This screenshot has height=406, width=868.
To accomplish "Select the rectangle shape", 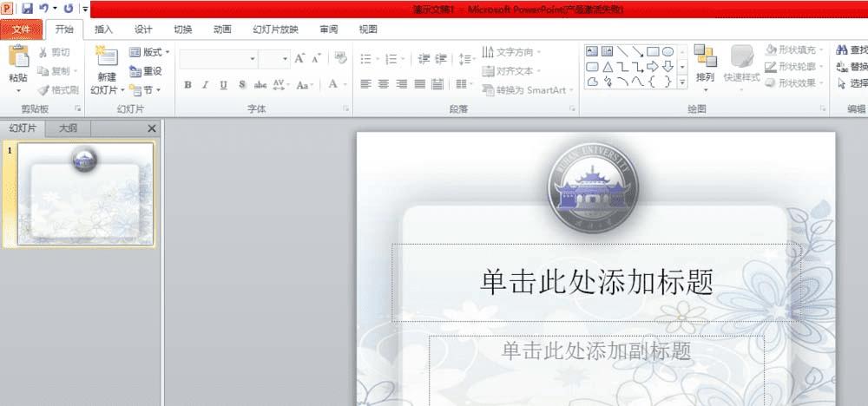I will pyautogui.click(x=653, y=51).
